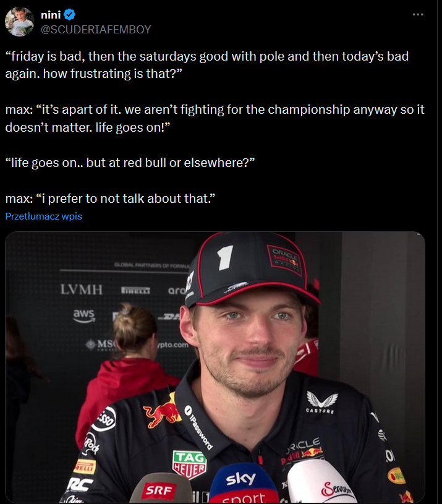Click the blue verified badge beside nini

[69, 14]
